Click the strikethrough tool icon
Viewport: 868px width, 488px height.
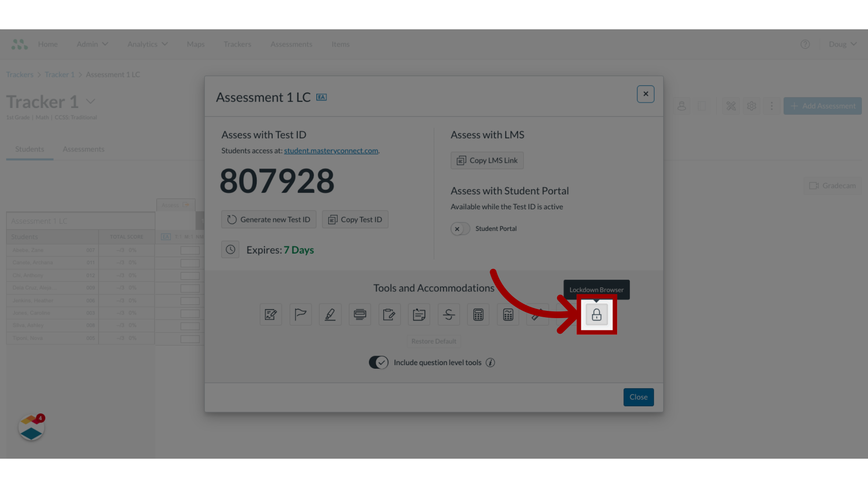(448, 314)
